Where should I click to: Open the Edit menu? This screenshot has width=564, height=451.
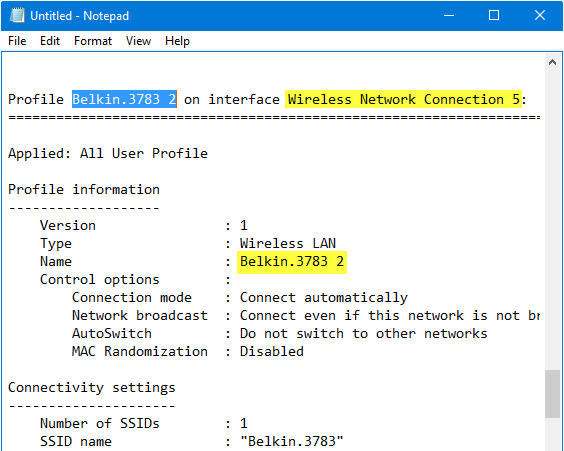50,41
